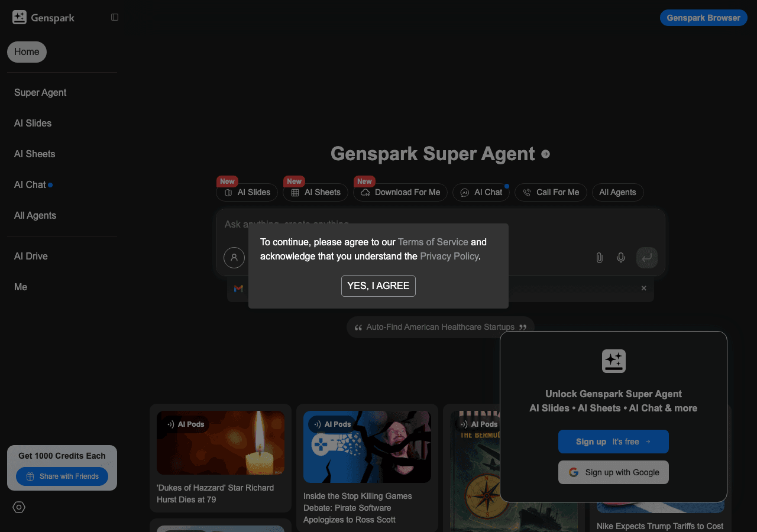
Task: Click the send enter-arrow button
Action: click(647, 258)
